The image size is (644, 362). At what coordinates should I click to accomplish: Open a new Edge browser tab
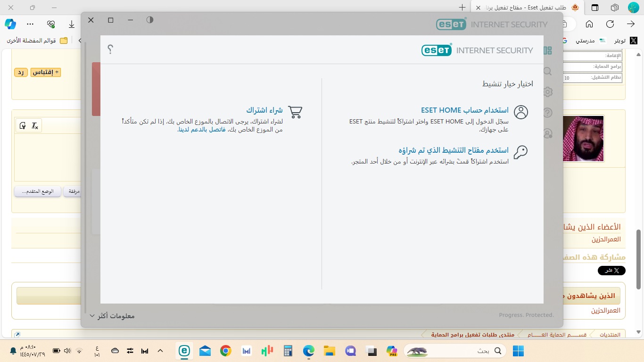(462, 8)
